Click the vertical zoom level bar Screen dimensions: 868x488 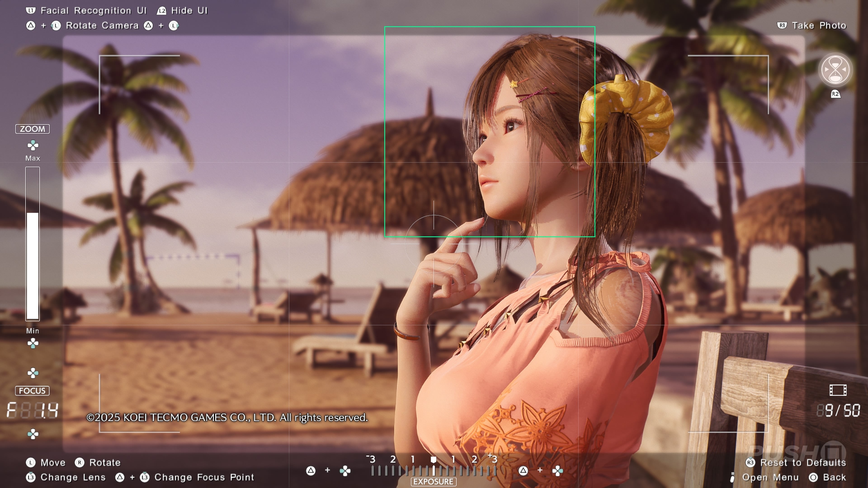[33, 243]
